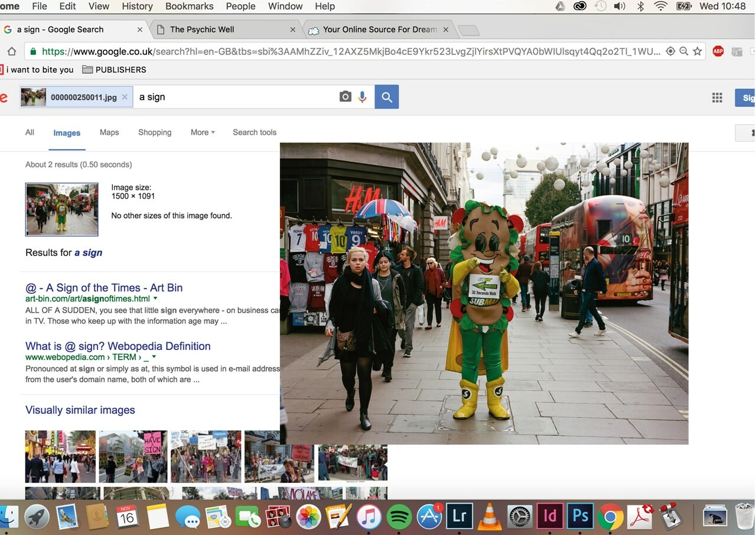Close the 'a sign - Google Search' tab
The width and height of the screenshot is (756, 535).
tap(140, 30)
